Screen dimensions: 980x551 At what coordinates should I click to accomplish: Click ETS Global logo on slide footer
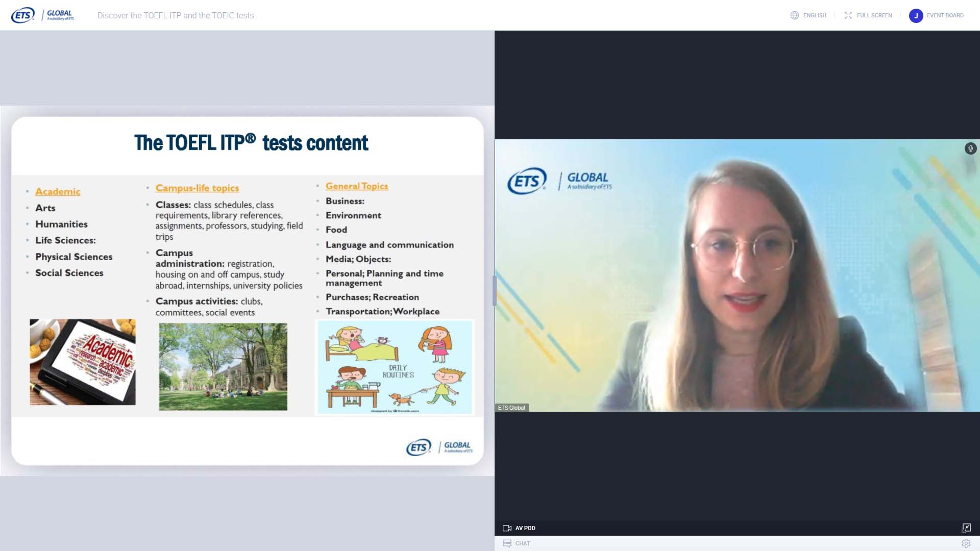pyautogui.click(x=439, y=447)
